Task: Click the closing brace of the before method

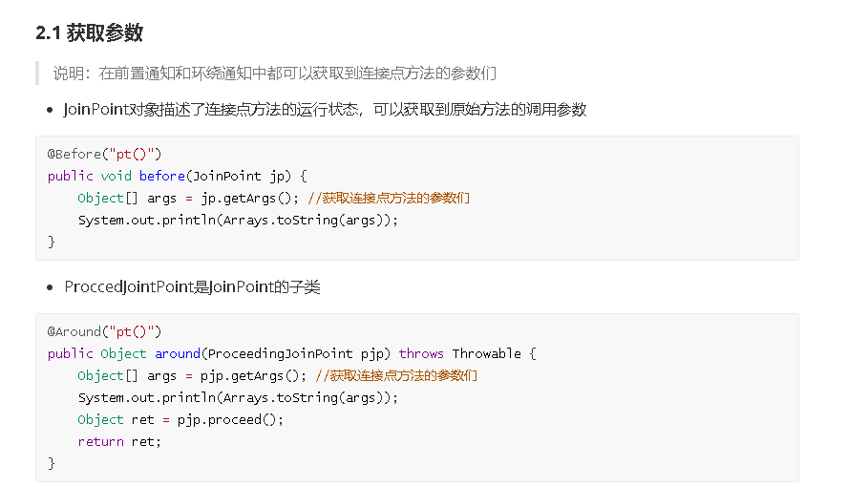Action: (x=51, y=242)
